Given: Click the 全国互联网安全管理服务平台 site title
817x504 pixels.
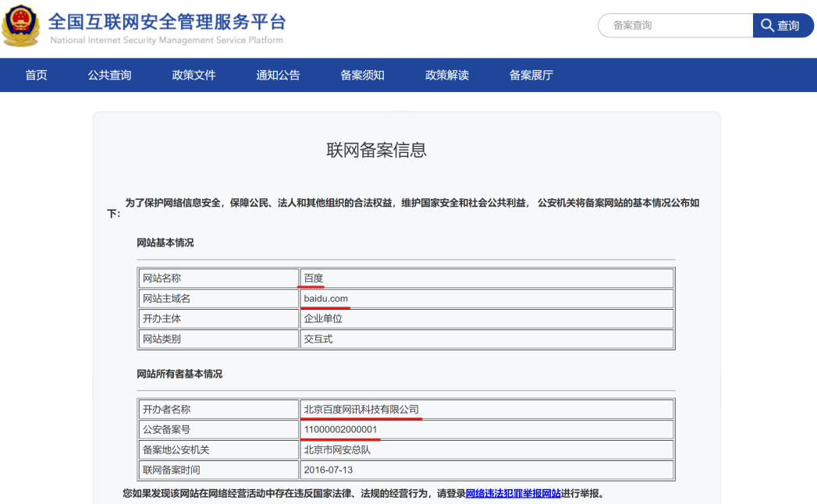Looking at the screenshot, I should click(167, 22).
